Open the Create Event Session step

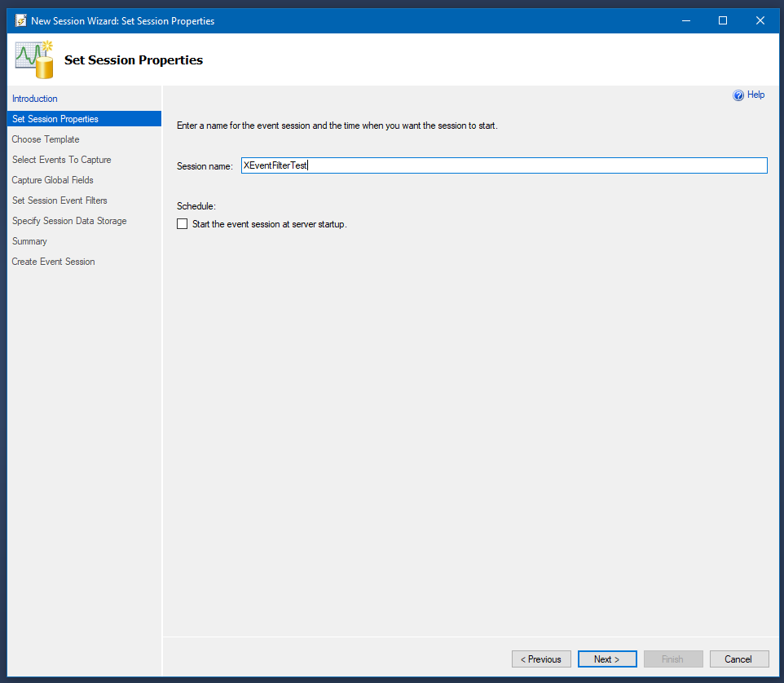tap(53, 262)
